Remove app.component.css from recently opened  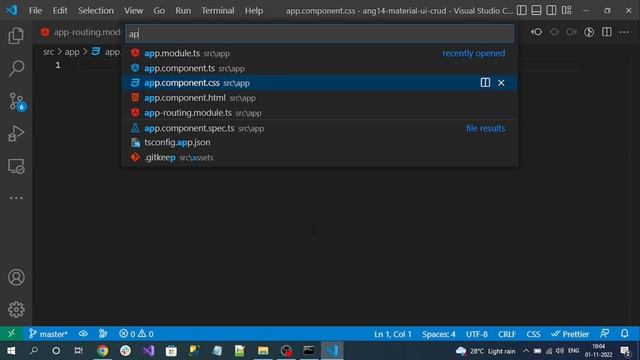[x=501, y=83]
